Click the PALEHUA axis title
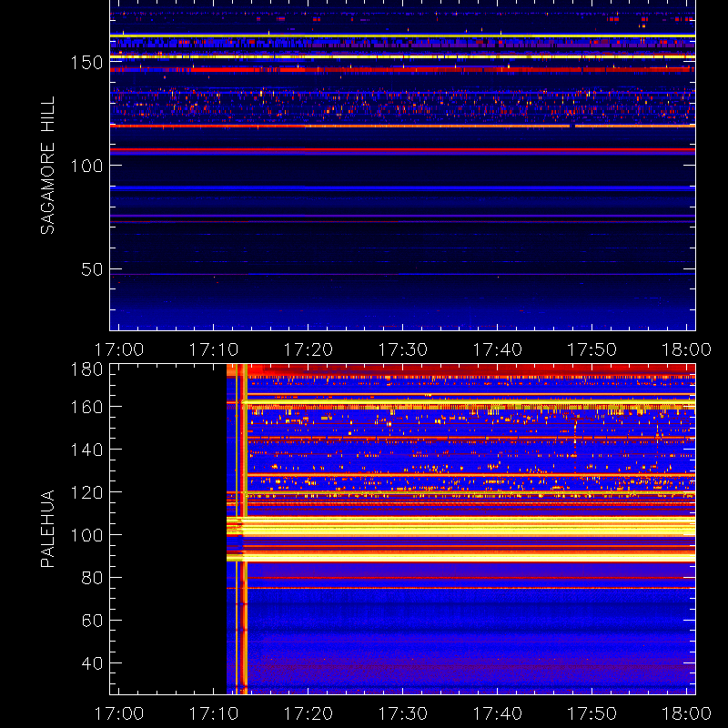The image size is (728, 728). pos(47,529)
